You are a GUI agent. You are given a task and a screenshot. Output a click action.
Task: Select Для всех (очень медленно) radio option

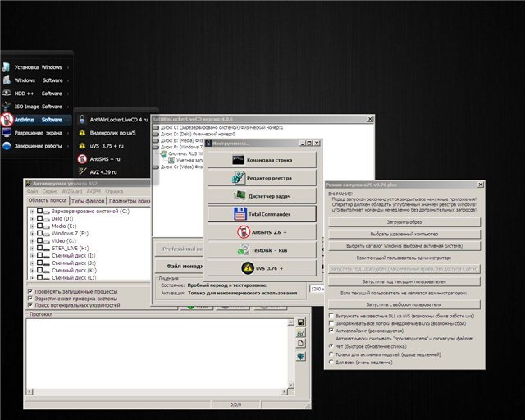tap(331, 362)
